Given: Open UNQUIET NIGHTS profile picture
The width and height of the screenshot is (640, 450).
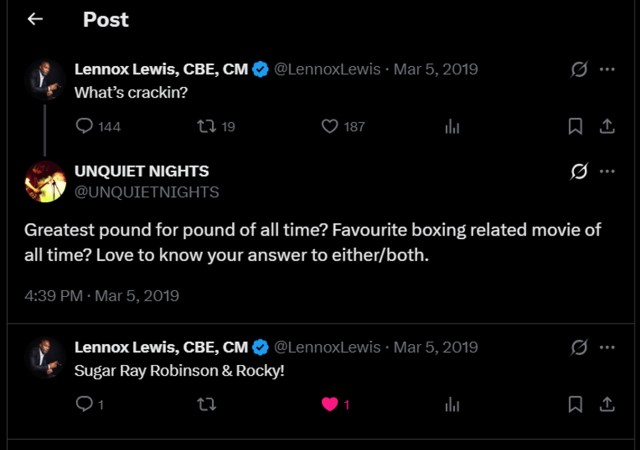Looking at the screenshot, I should click(x=46, y=181).
